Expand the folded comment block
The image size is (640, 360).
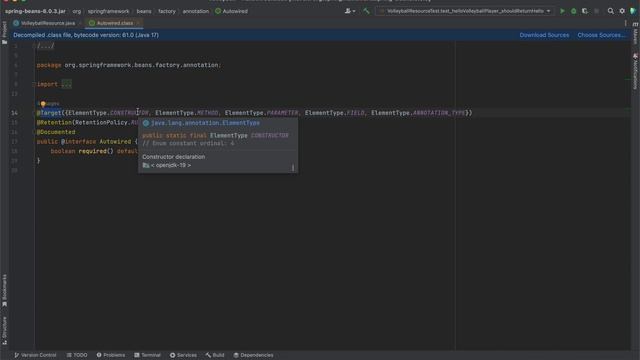coord(46,46)
